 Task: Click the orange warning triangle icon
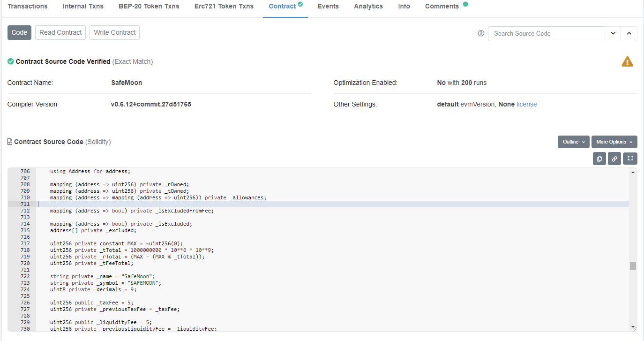[x=627, y=61]
